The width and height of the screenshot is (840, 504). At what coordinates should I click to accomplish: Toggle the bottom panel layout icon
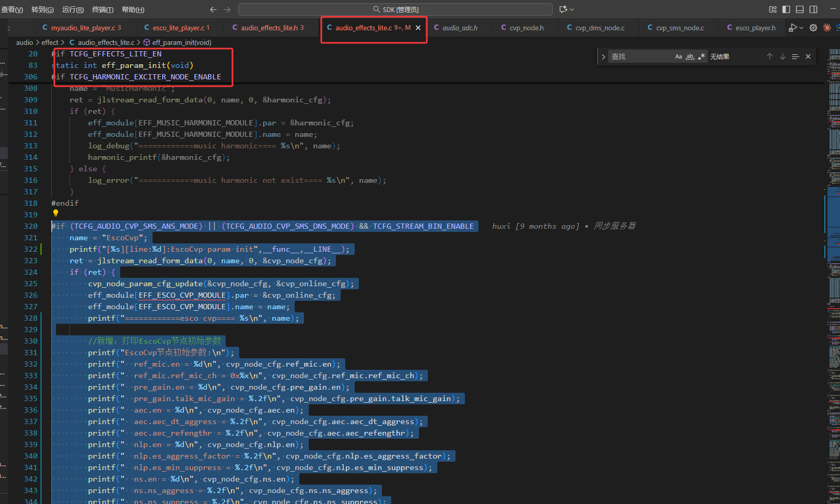(x=800, y=9)
